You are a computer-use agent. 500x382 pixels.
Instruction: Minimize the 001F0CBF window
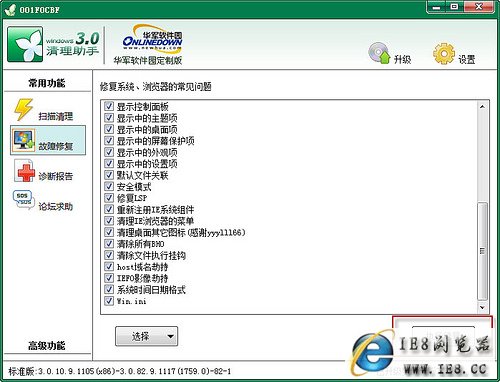pyautogui.click(x=437, y=7)
